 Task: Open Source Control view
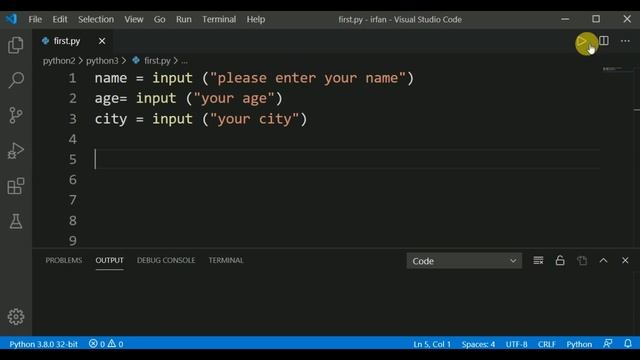tap(16, 115)
